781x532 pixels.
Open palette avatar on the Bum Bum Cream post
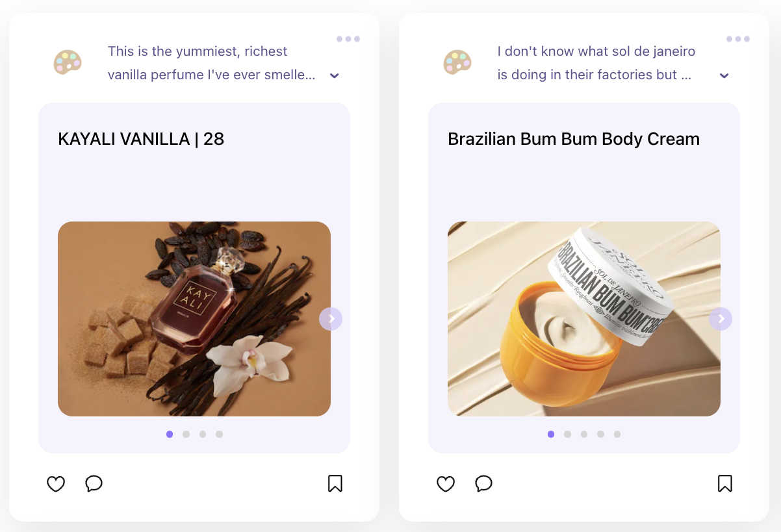pyautogui.click(x=457, y=62)
